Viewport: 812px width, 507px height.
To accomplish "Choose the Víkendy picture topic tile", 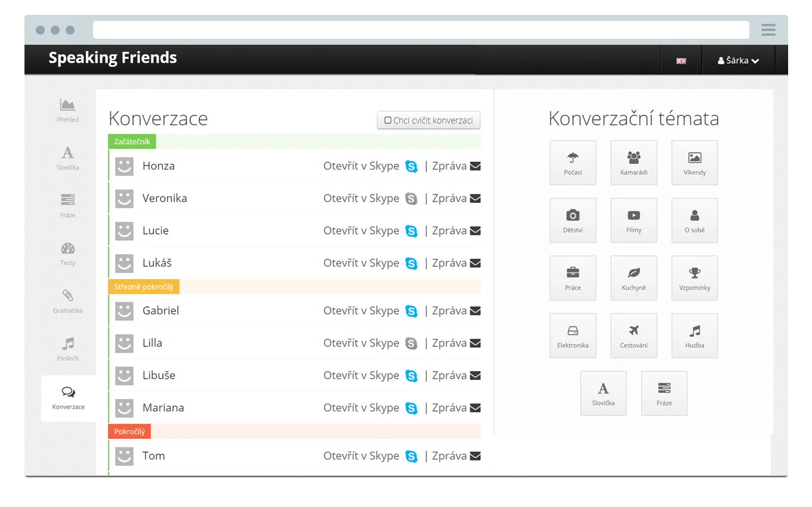I will (x=694, y=163).
